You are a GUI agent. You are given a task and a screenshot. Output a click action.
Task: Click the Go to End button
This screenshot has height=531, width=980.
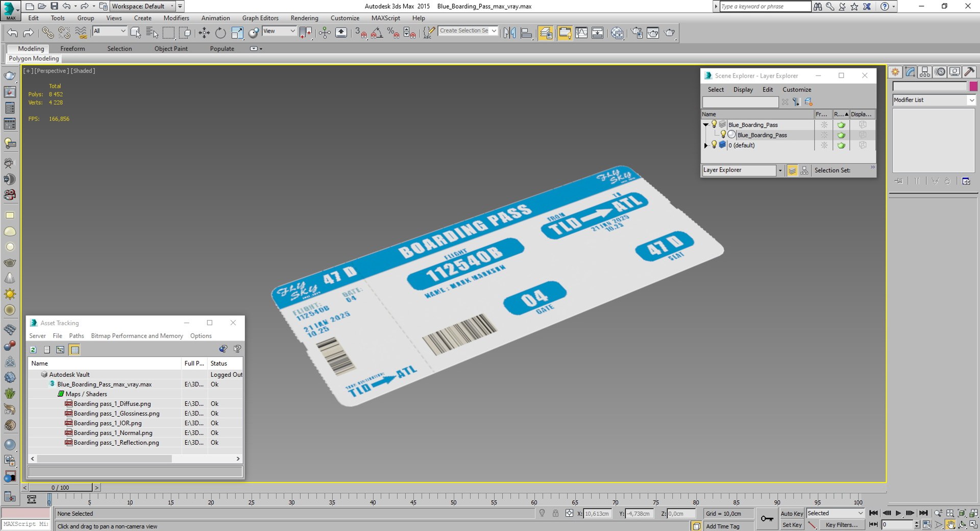[923, 513]
